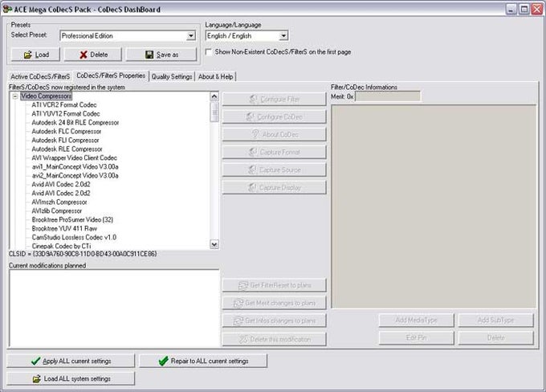Click Get FilterReset to plans button

coord(275,285)
